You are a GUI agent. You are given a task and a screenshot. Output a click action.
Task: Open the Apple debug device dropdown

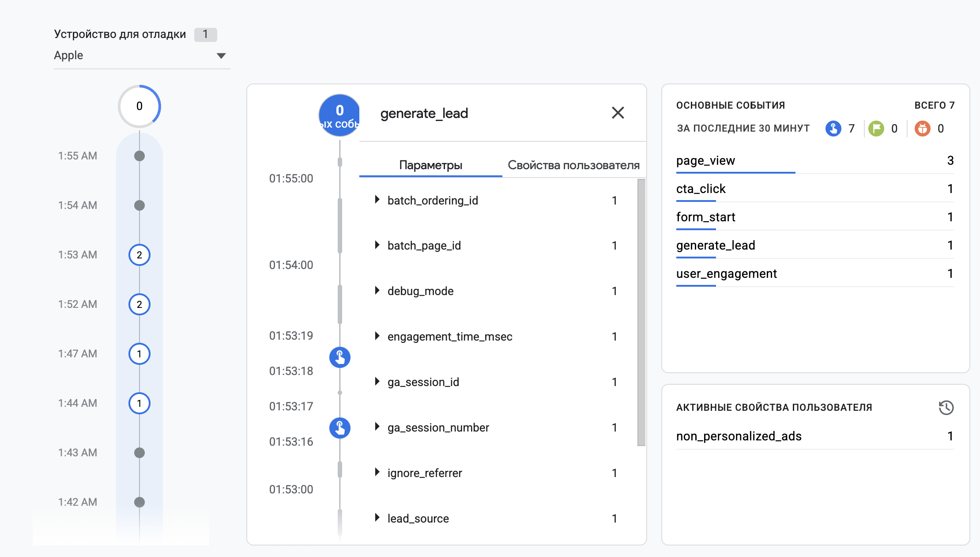142,56
